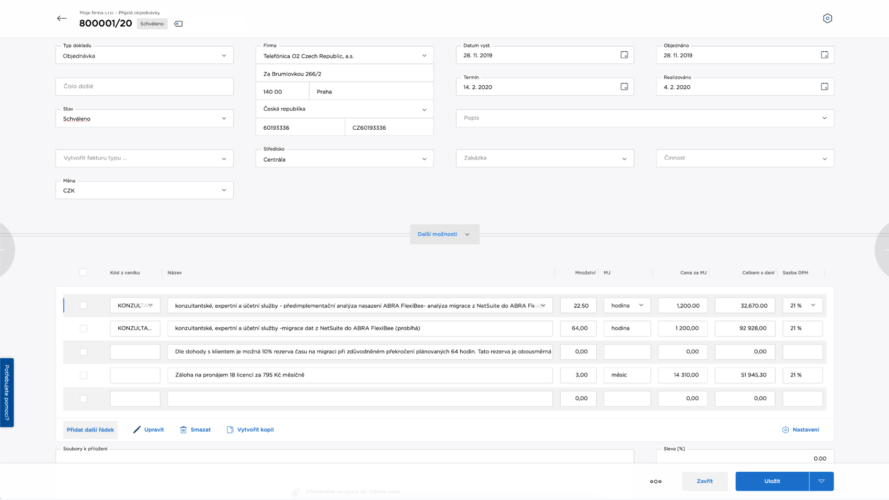Screen dimensions: 889x500
Task: Click the three-dots more options icon
Action: pyautogui.click(x=655, y=481)
